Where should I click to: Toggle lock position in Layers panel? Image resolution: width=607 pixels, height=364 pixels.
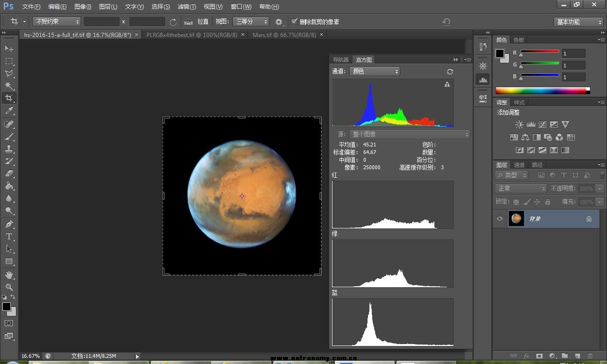(x=537, y=202)
